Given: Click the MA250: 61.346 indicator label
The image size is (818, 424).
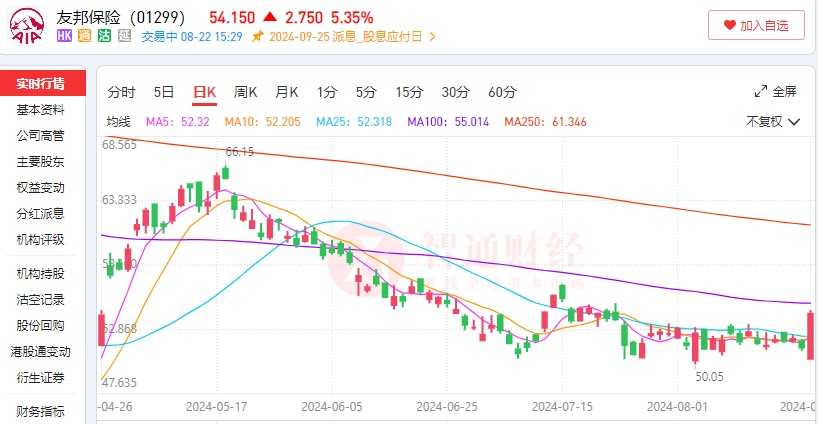Looking at the screenshot, I should (x=545, y=122).
